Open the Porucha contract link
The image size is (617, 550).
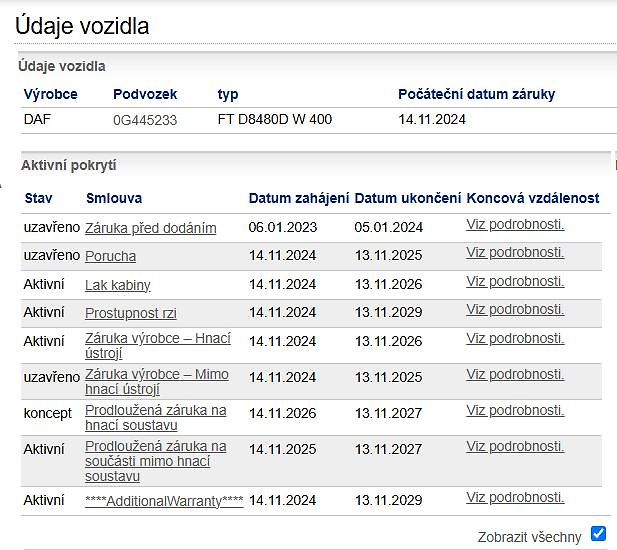111,256
